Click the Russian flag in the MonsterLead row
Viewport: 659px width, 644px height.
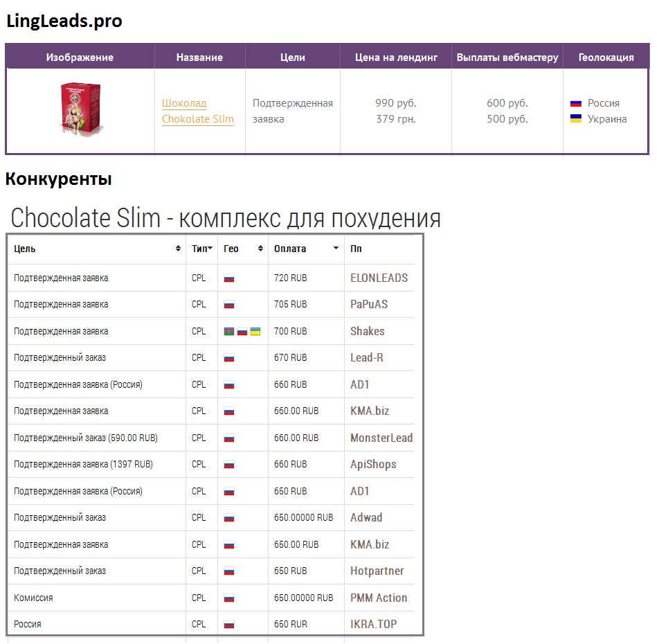[x=229, y=438]
